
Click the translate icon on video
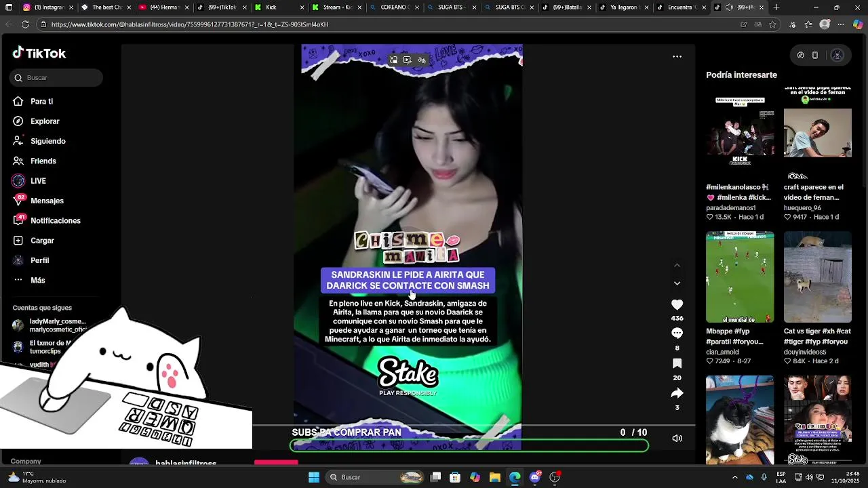421,60
